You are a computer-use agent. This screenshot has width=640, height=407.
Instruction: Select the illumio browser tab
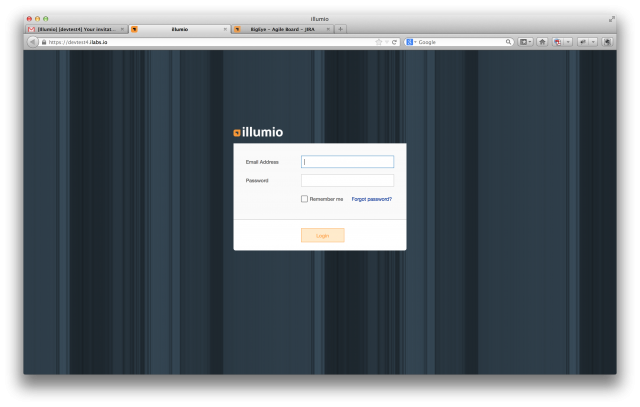(180, 29)
